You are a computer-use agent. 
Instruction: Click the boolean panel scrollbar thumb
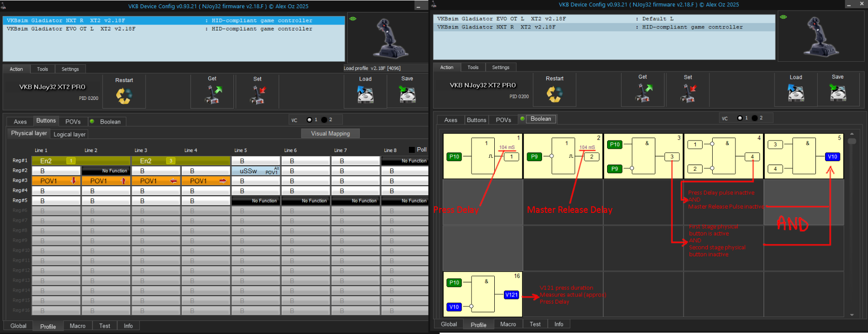(852, 141)
